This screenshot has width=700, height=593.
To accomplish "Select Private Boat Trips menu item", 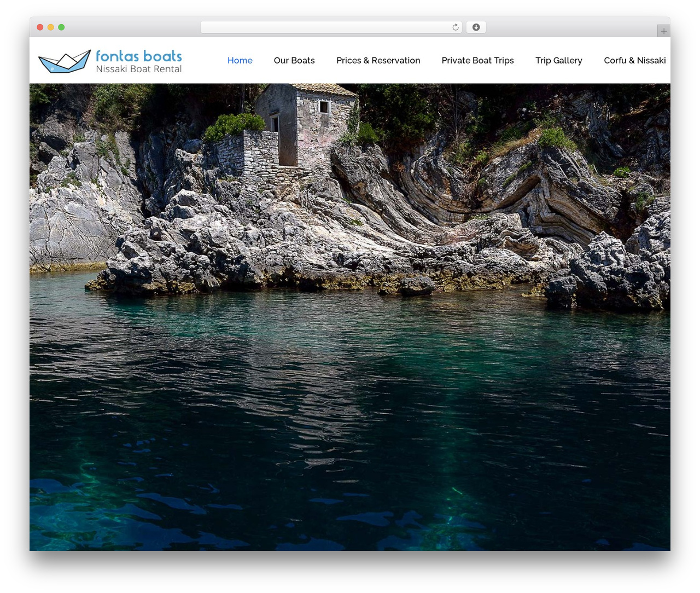I will click(x=478, y=60).
